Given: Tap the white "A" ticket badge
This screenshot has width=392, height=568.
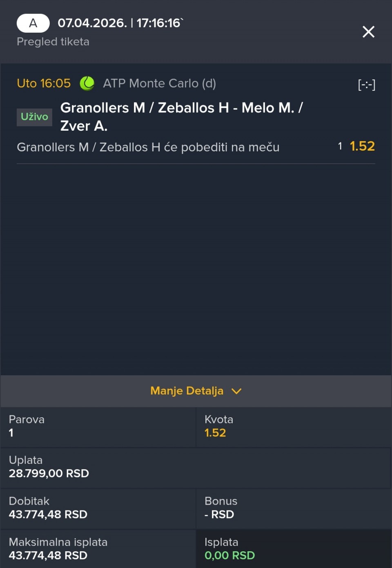Looking at the screenshot, I should coord(33,23).
